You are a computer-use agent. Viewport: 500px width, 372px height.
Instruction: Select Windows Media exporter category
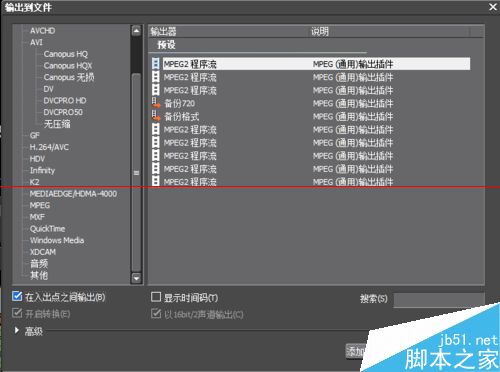57,240
